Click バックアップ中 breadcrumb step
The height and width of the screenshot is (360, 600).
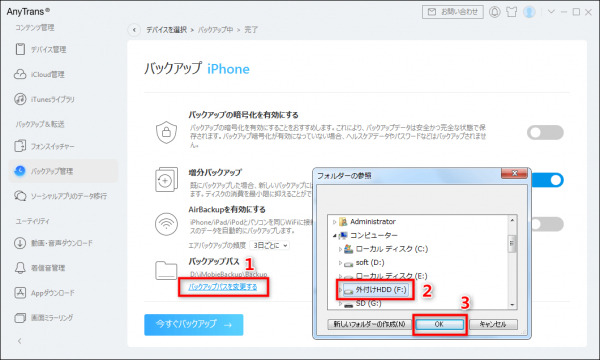coord(215,30)
